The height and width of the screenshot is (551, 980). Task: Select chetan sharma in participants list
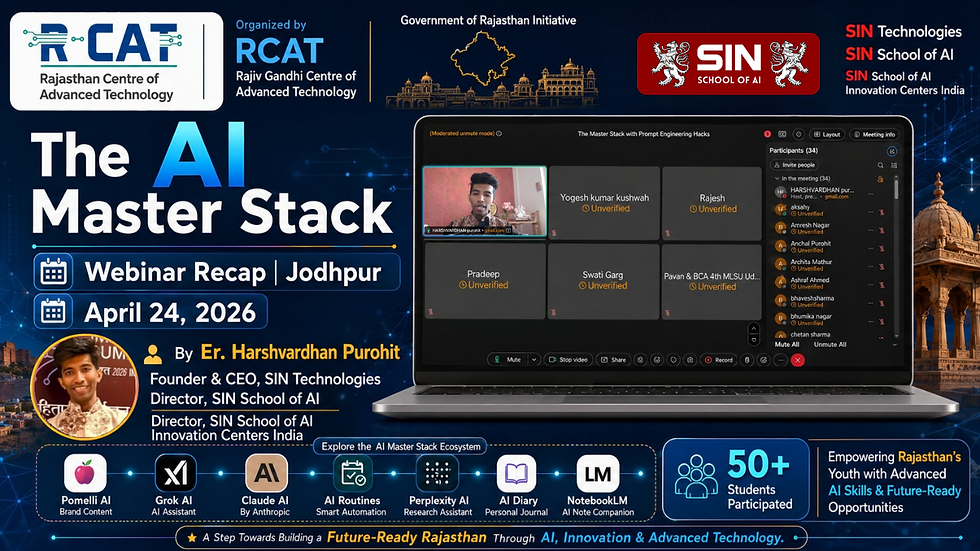828,335
